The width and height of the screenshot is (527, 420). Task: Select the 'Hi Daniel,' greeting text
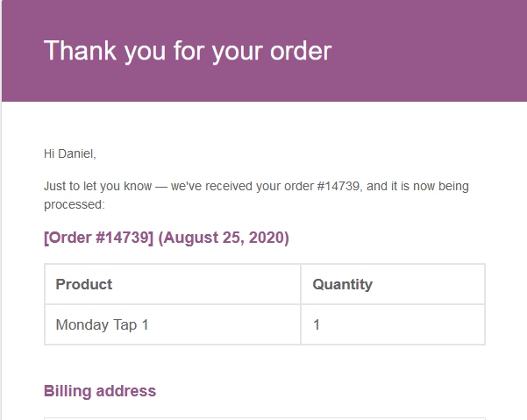tap(70, 154)
